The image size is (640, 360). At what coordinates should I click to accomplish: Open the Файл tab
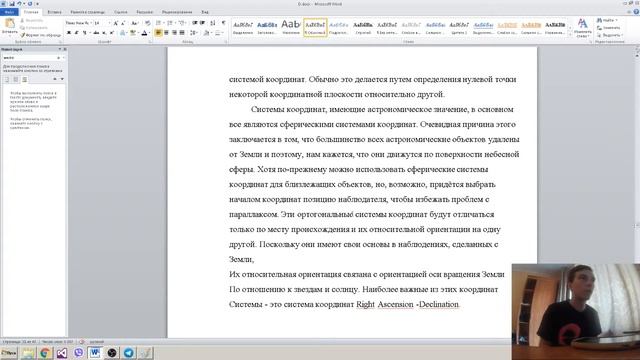pos(9,12)
